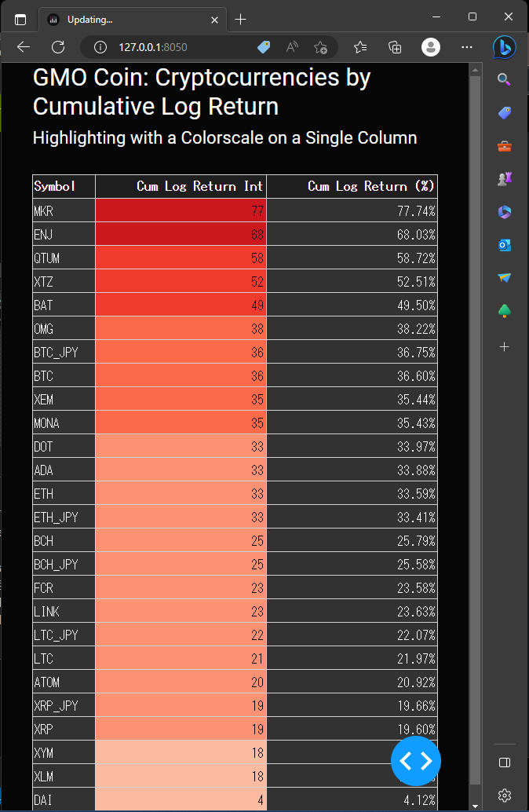The width and height of the screenshot is (529, 812).
Task: Select the MONA symbol cell
Action: click(x=64, y=422)
